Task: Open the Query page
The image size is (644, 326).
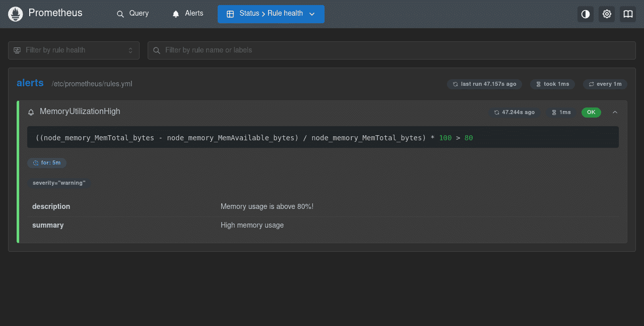Action: pyautogui.click(x=133, y=14)
